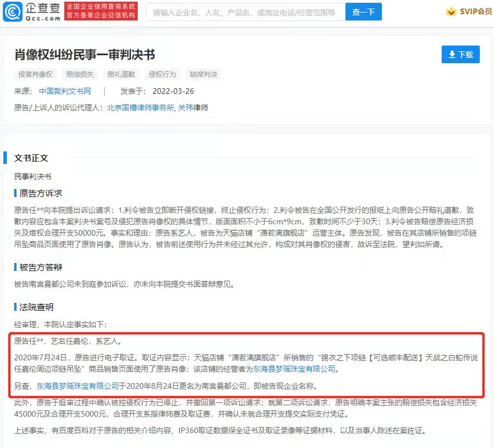Click the 原告/上诉人的诉讼代理人 label

click(59, 108)
